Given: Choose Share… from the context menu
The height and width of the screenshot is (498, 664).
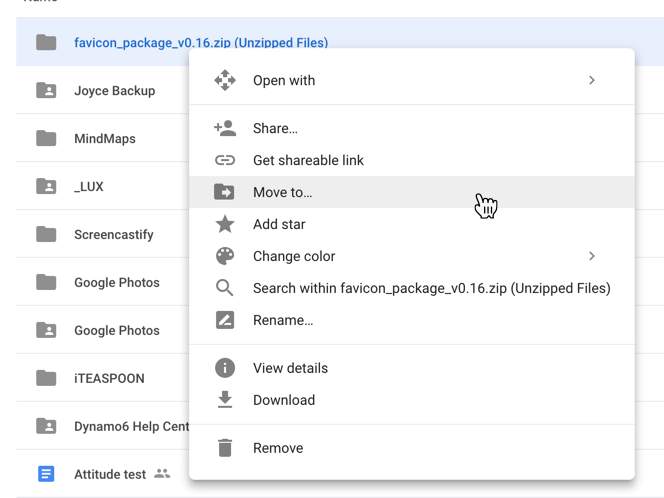Looking at the screenshot, I should click(412, 128).
